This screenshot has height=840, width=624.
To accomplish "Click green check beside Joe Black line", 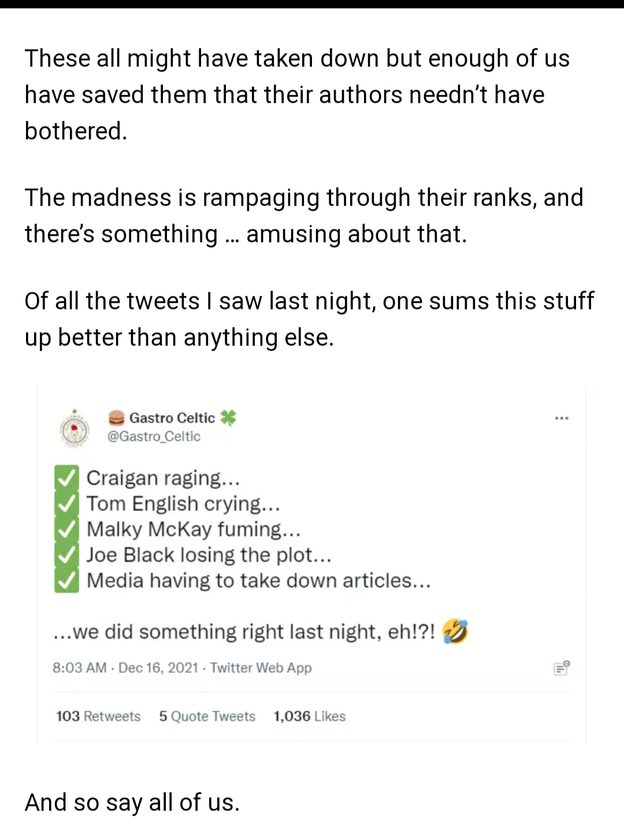I will 66,555.
